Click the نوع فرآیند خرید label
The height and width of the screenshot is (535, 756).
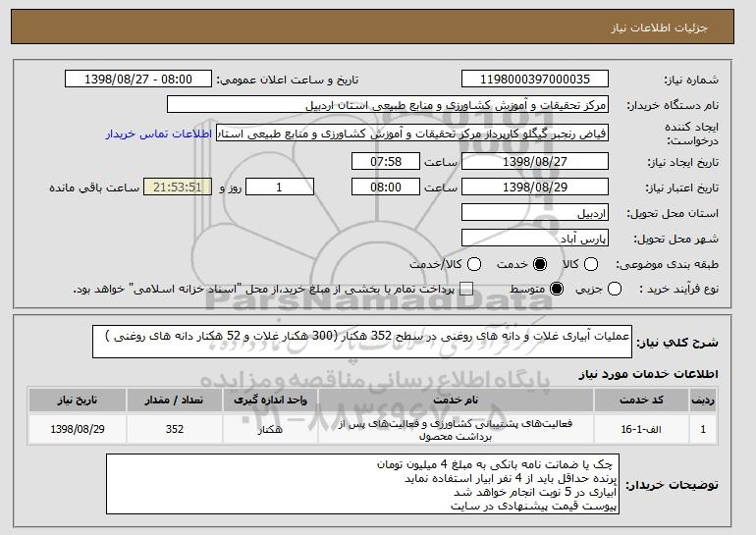(x=678, y=290)
